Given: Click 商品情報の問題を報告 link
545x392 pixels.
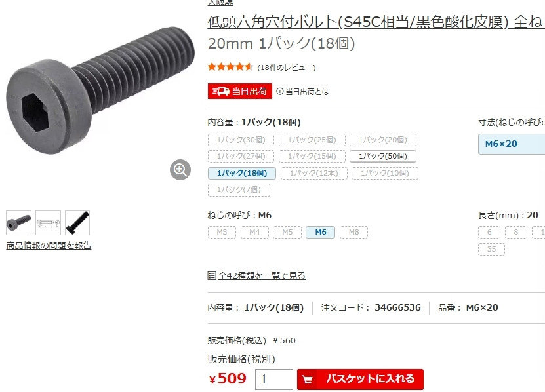Looking at the screenshot, I should [x=49, y=246].
